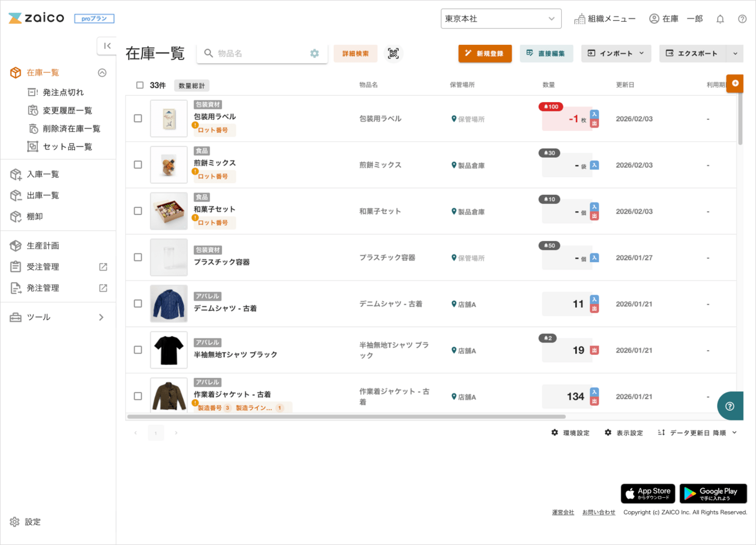
Task: Check the select-all checkbox in table header
Action: (140, 85)
